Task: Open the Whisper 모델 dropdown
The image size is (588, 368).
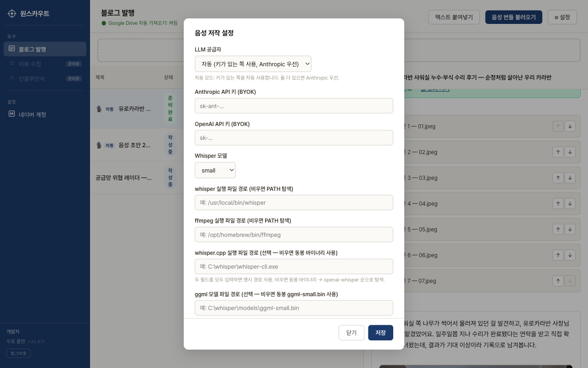Action: coord(215,170)
